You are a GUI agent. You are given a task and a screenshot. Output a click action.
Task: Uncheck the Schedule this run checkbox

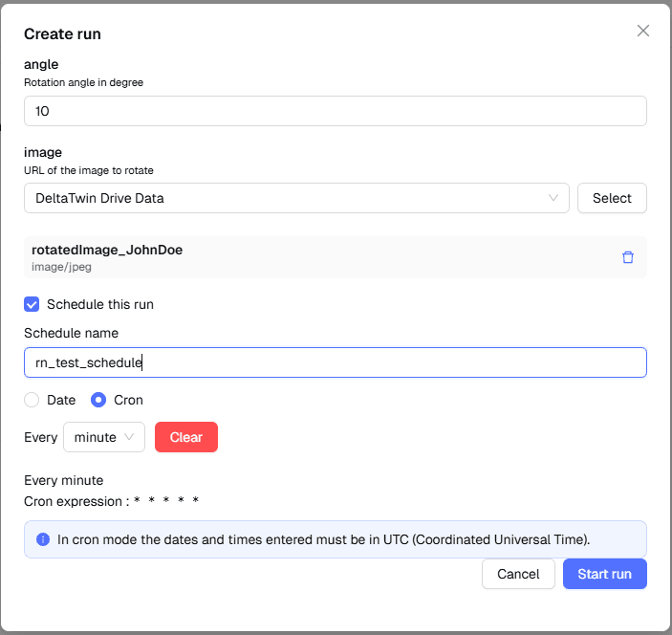32,304
